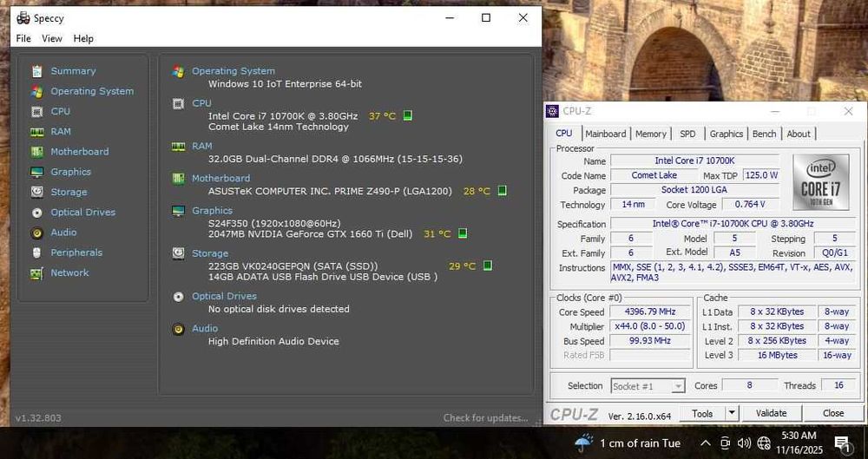Click motherboard icon beside summary Motherboard heading
The image size is (868, 459).
(x=178, y=178)
